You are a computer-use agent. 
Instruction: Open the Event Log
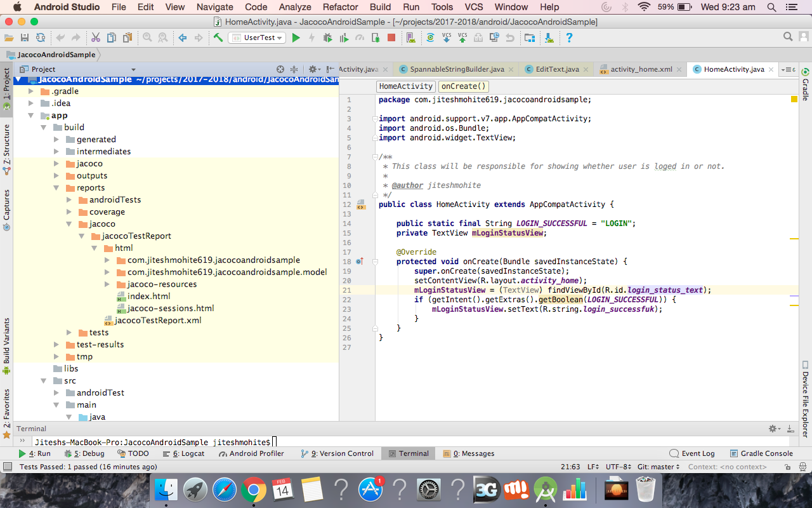[692, 453]
